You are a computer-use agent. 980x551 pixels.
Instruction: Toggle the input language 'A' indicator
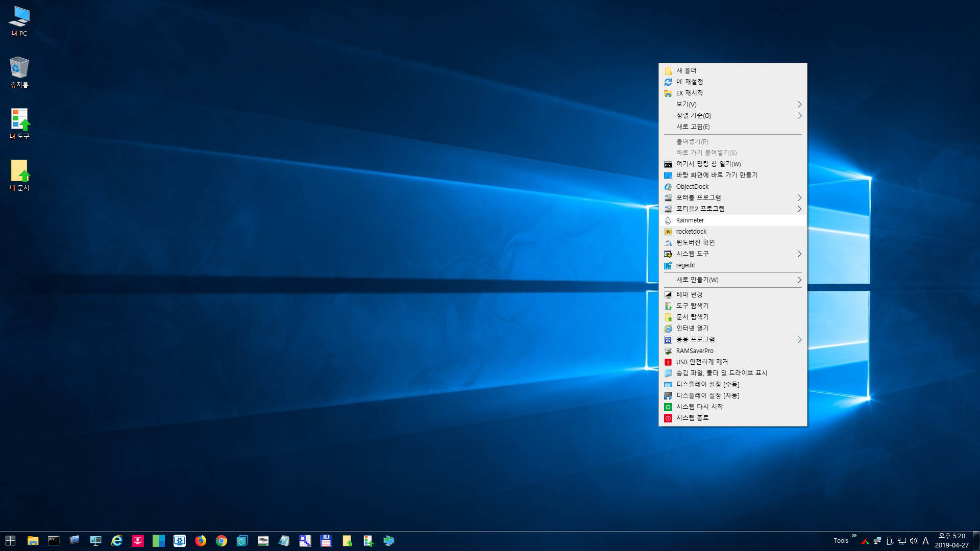coord(925,541)
